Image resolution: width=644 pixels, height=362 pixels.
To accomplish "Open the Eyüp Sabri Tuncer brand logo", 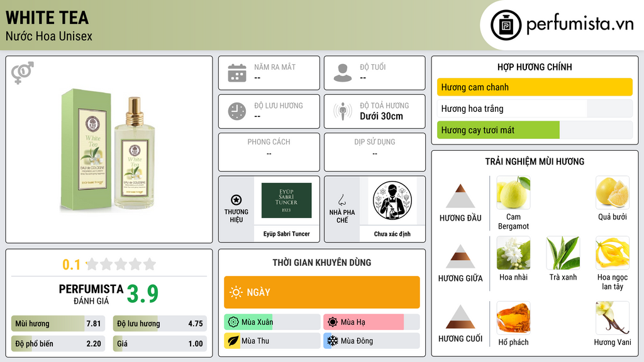I will tap(286, 200).
